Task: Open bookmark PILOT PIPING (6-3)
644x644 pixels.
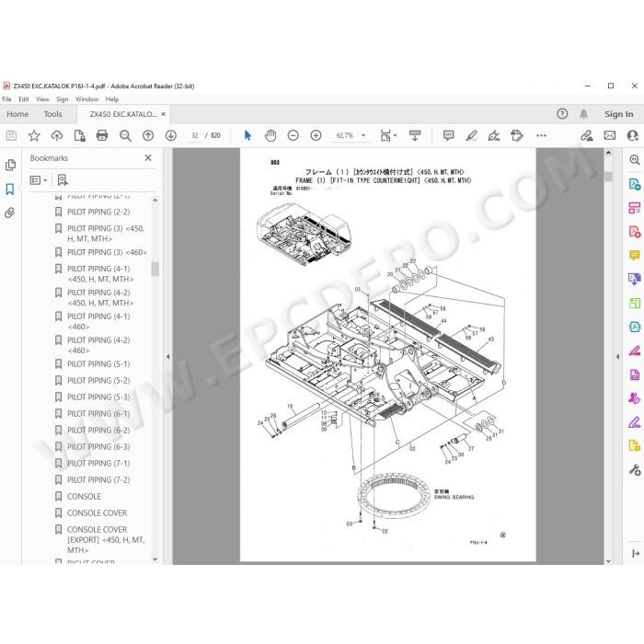Action: pos(98,446)
